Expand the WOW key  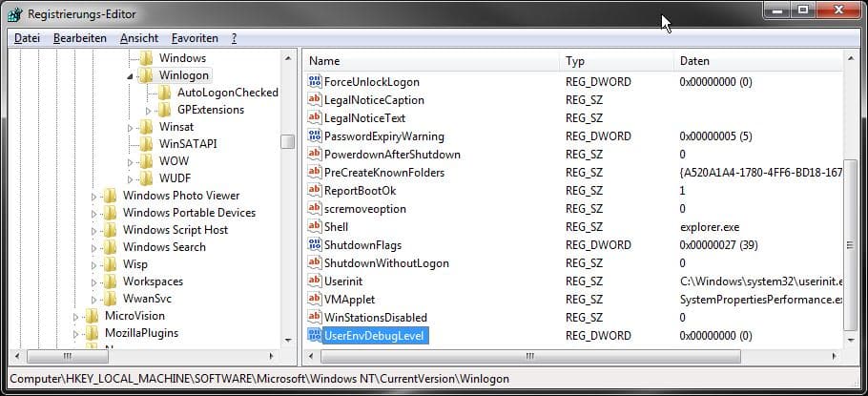pos(130,162)
